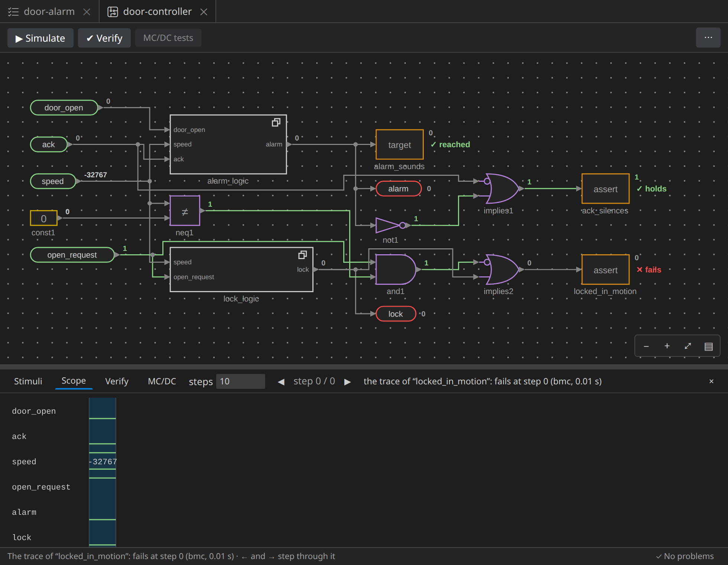The width and height of the screenshot is (728, 565).
Task: Dismiss the trace message bar
Action: (x=711, y=381)
